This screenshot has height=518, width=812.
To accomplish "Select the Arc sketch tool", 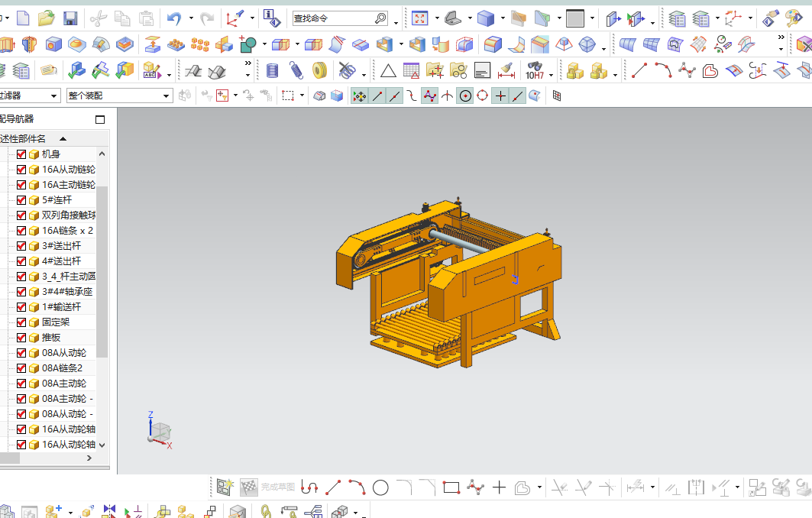I will (x=357, y=487).
